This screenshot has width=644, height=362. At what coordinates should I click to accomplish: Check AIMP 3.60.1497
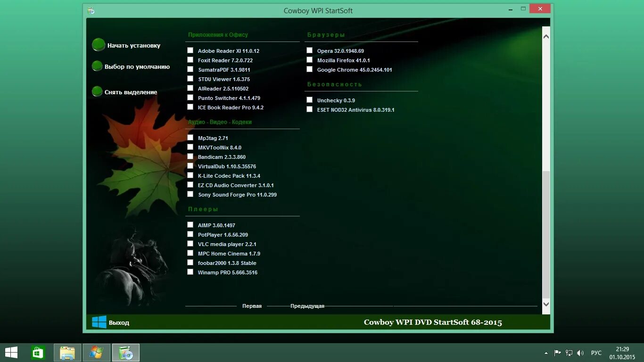tap(190, 225)
